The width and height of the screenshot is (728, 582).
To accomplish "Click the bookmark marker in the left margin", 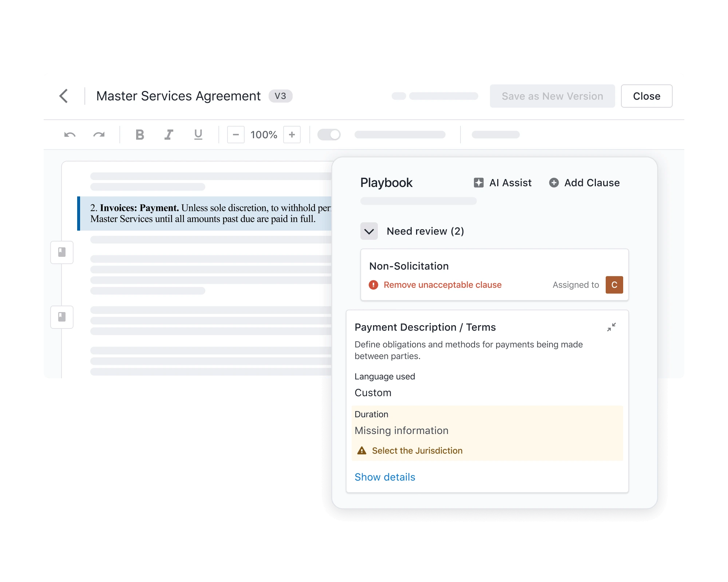I will tap(62, 252).
